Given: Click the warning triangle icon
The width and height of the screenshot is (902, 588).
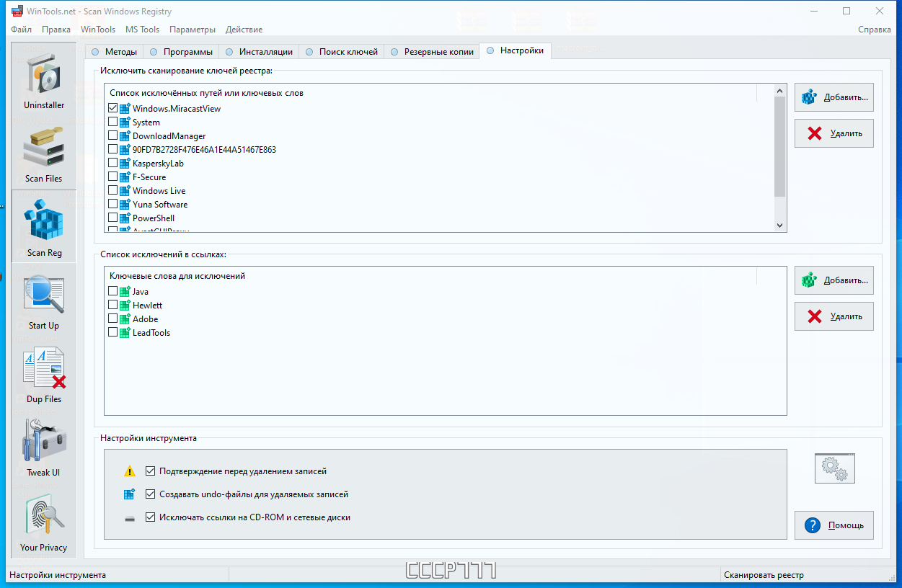Looking at the screenshot, I should point(130,471).
